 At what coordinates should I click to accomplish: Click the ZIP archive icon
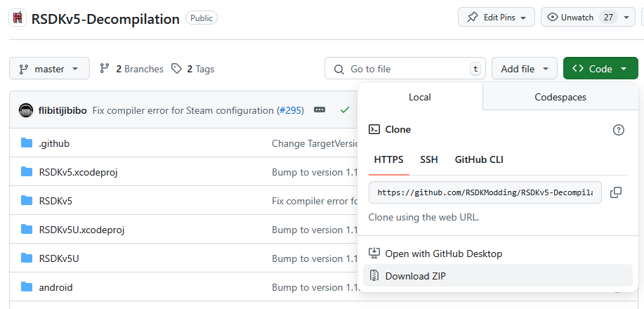374,275
